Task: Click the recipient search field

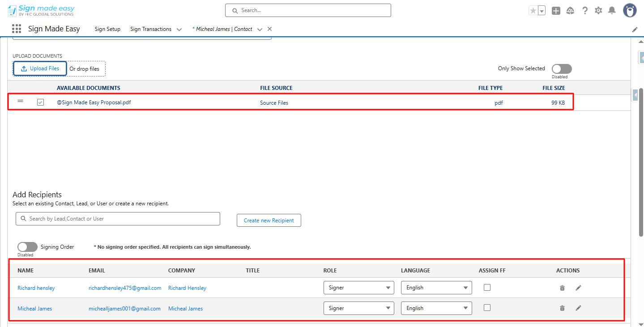Action: pos(118,219)
